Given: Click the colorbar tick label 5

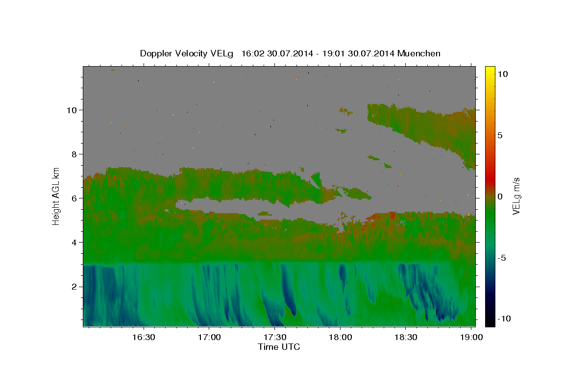Looking at the screenshot, I should click(x=500, y=135).
